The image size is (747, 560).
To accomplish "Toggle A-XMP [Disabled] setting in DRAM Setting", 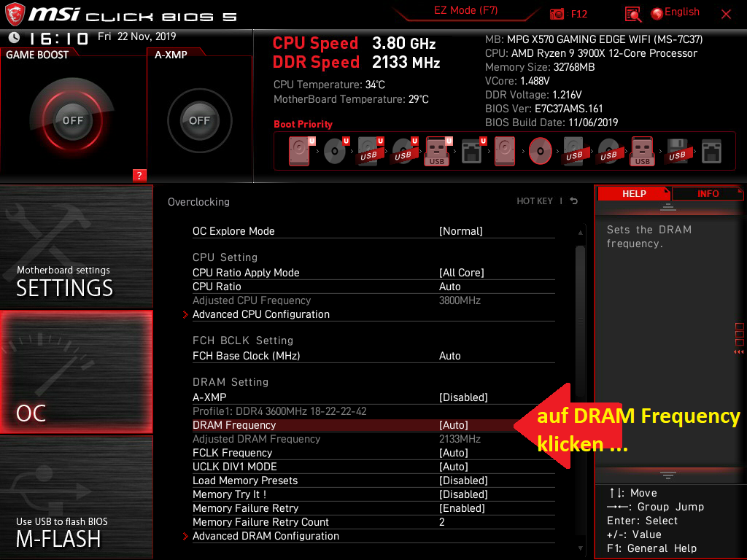I will click(463, 397).
